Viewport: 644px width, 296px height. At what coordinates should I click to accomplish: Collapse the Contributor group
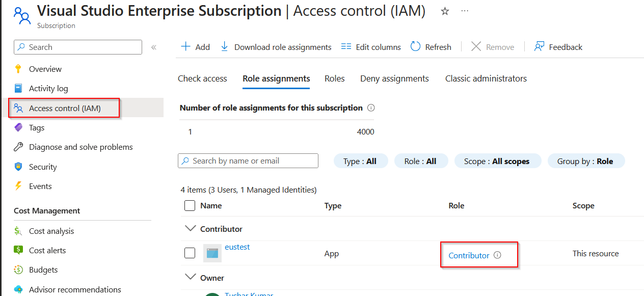tap(190, 229)
